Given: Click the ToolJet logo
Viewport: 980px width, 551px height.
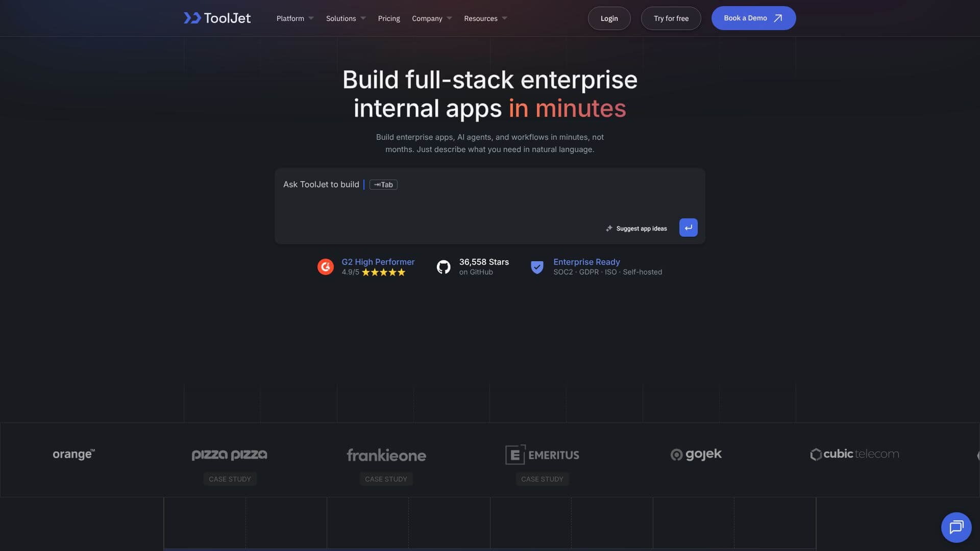Looking at the screenshot, I should (216, 18).
